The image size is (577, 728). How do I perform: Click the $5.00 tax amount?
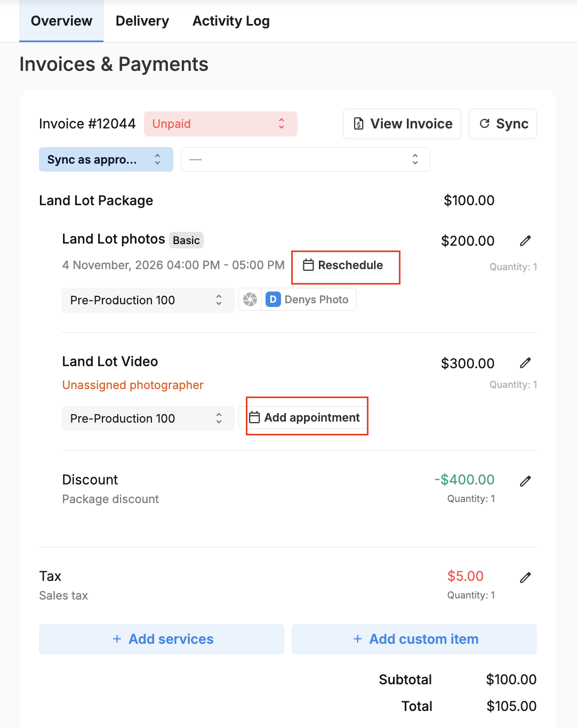[x=466, y=576]
